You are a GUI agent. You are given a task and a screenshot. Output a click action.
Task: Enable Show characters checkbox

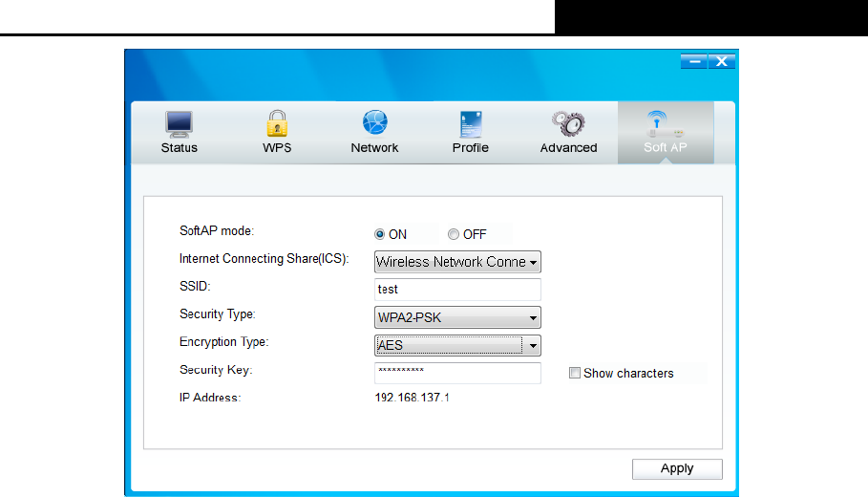(x=575, y=373)
